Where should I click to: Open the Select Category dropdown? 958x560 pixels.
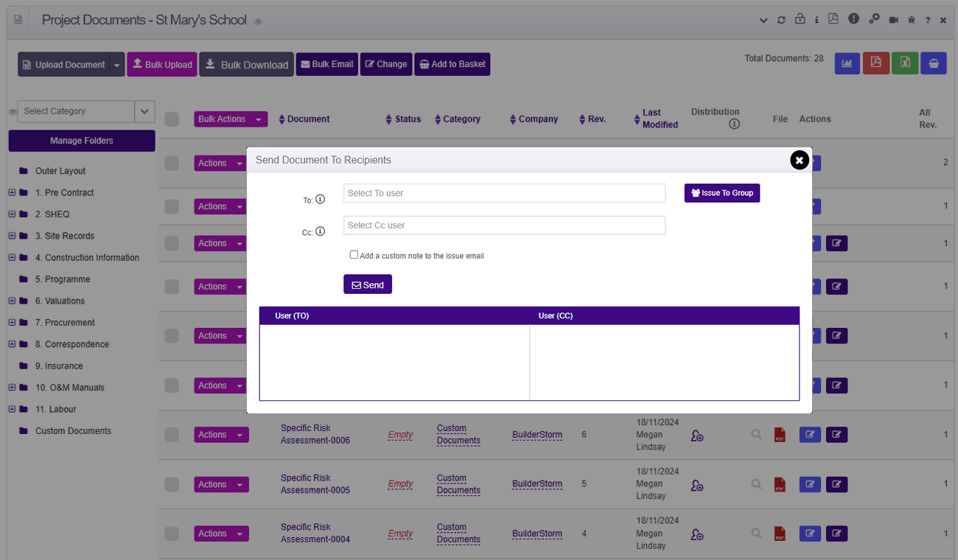pyautogui.click(x=144, y=111)
